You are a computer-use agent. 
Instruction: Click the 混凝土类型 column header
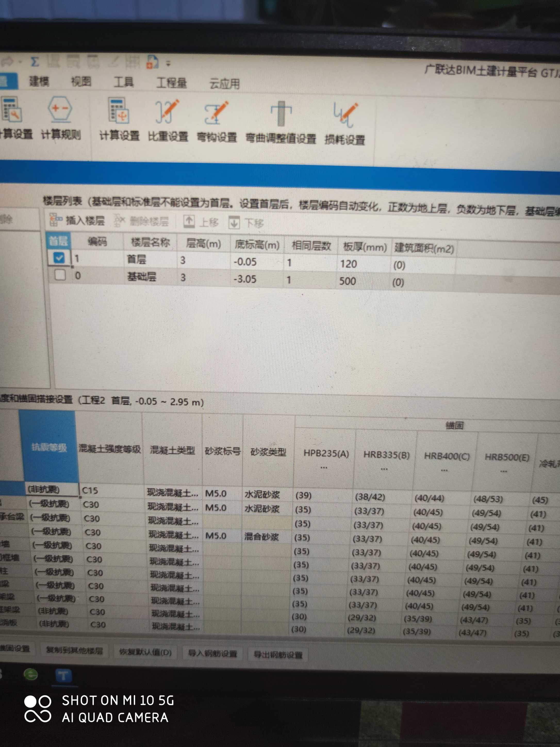click(x=172, y=450)
